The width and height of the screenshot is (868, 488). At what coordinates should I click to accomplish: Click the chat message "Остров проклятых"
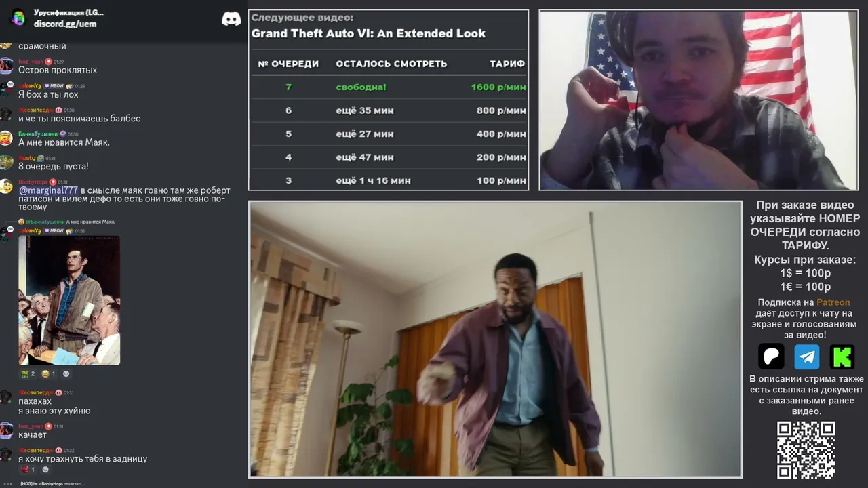tap(58, 70)
